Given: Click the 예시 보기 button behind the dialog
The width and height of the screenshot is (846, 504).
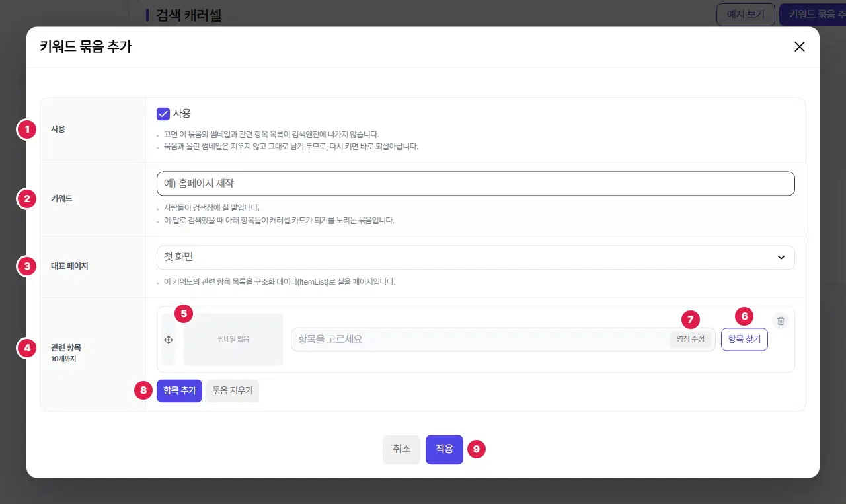Looking at the screenshot, I should tap(746, 14).
